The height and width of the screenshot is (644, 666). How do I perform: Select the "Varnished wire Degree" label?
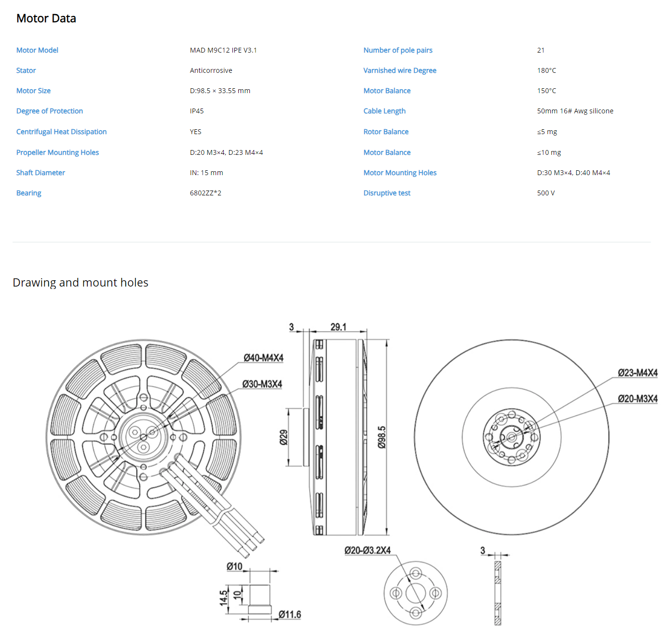400,70
